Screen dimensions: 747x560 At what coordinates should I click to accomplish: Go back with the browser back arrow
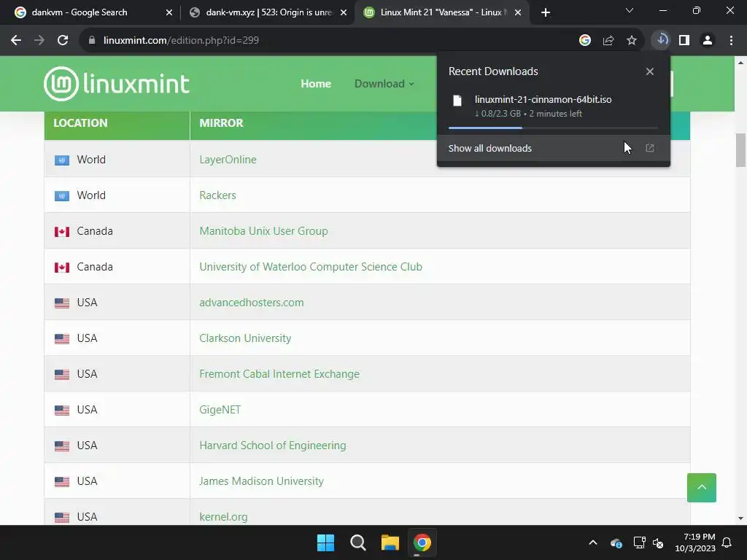click(16, 41)
